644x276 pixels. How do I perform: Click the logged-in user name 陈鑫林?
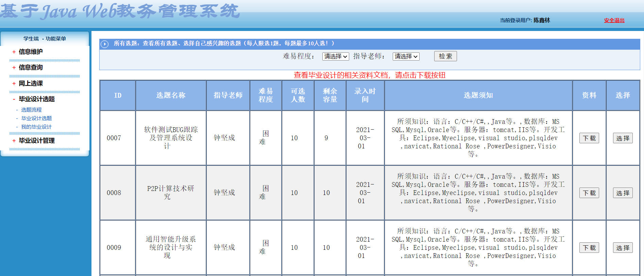coord(542,20)
